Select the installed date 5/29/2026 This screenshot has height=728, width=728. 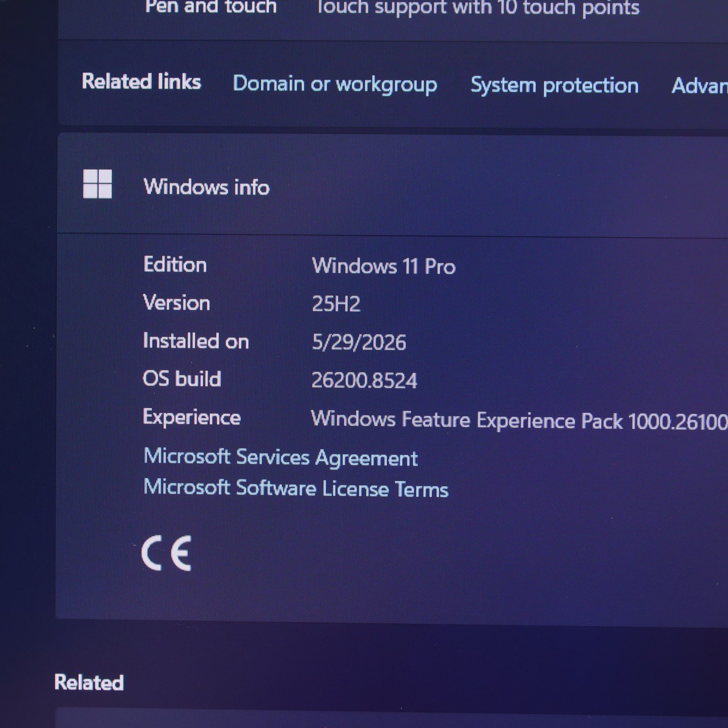pos(359,342)
